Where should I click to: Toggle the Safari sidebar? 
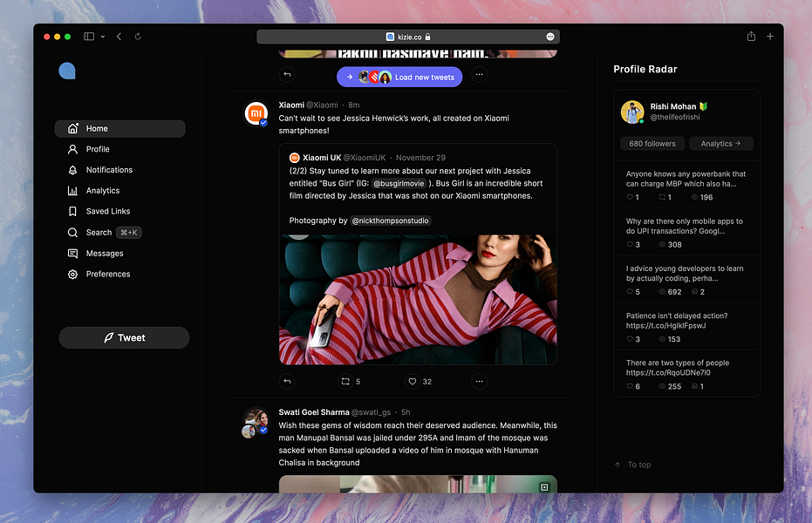pos(89,37)
